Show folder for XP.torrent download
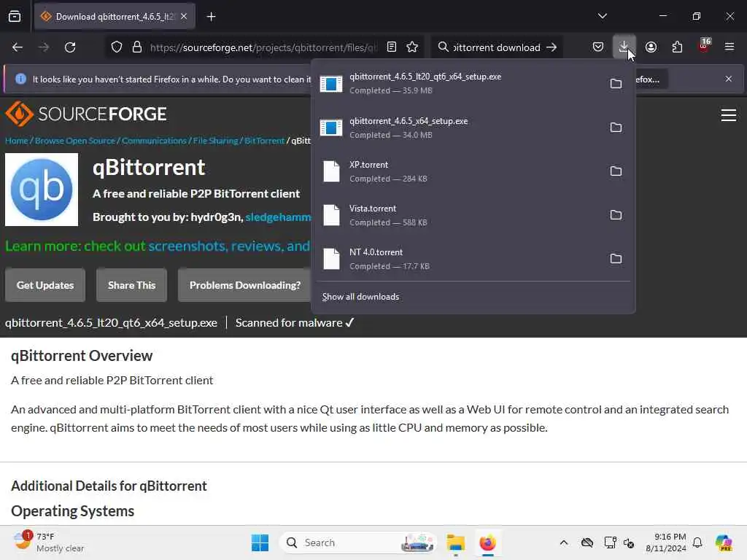 (616, 171)
